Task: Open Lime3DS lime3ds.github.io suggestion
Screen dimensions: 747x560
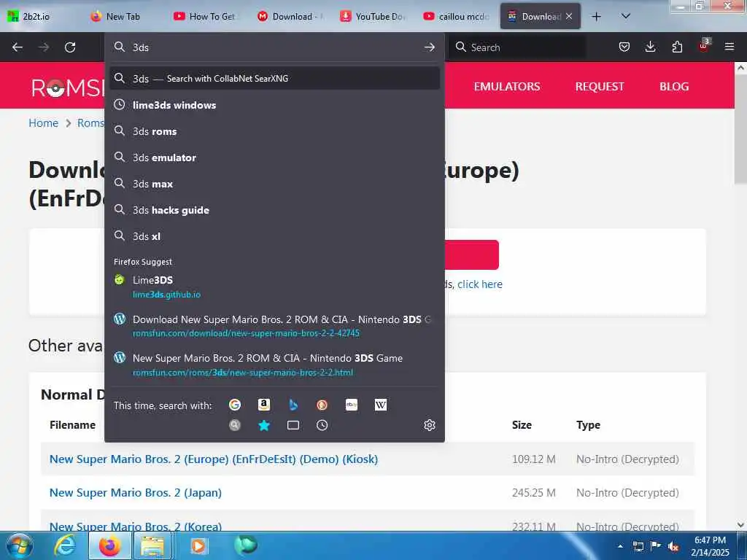Action: tap(274, 287)
